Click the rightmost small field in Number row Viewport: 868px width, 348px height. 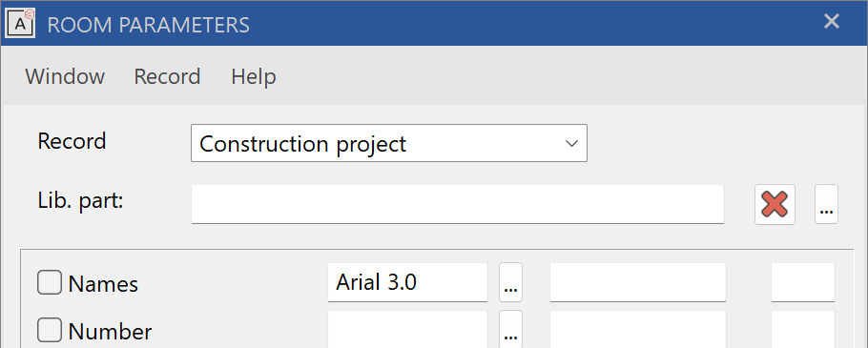pyautogui.click(x=803, y=329)
